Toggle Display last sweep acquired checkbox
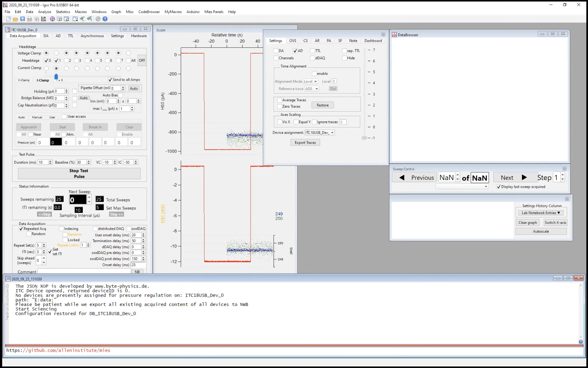Image resolution: width=588 pixels, height=368 pixels. 498,187
